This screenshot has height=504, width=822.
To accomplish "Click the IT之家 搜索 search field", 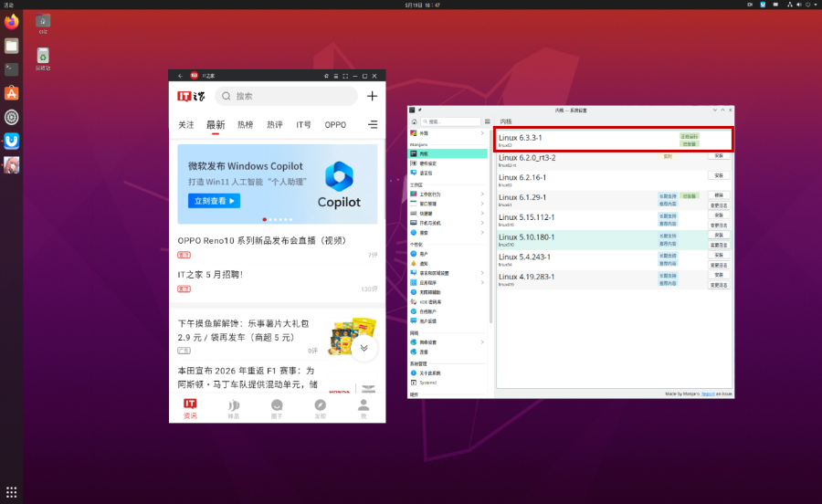I will point(286,96).
